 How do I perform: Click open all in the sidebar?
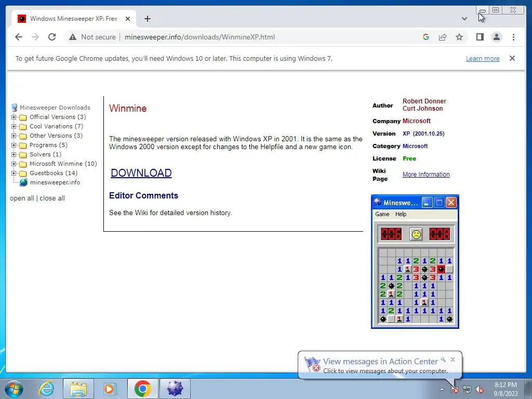tap(22, 198)
